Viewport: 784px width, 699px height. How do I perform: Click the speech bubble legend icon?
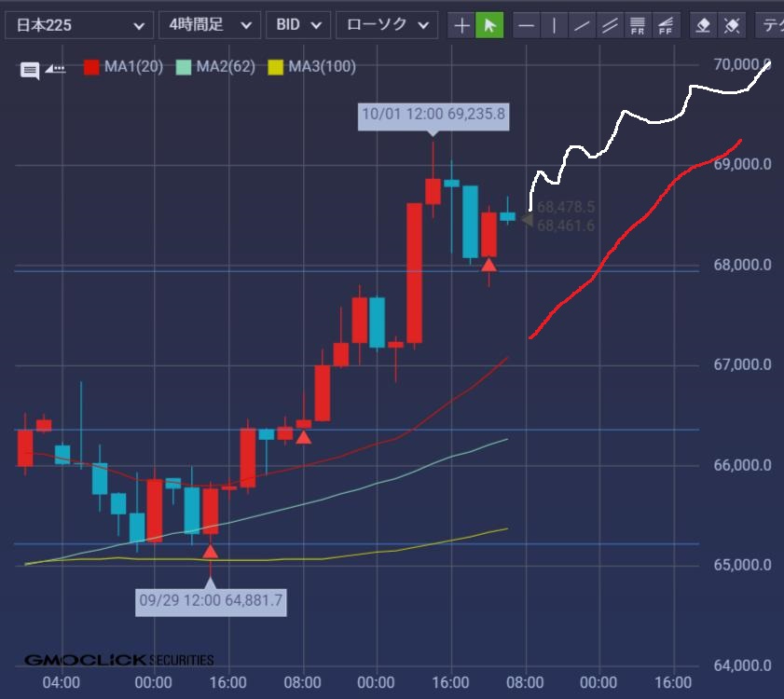point(30,71)
